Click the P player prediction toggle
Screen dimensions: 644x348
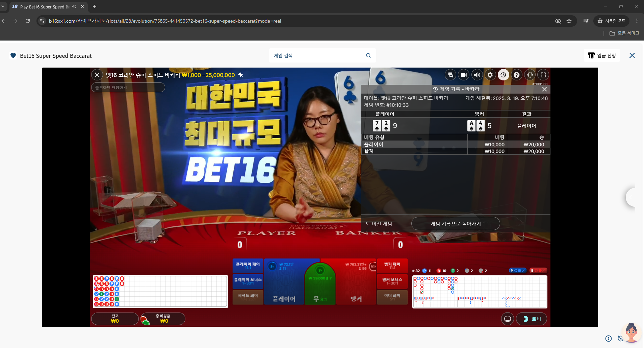pyautogui.click(x=518, y=271)
